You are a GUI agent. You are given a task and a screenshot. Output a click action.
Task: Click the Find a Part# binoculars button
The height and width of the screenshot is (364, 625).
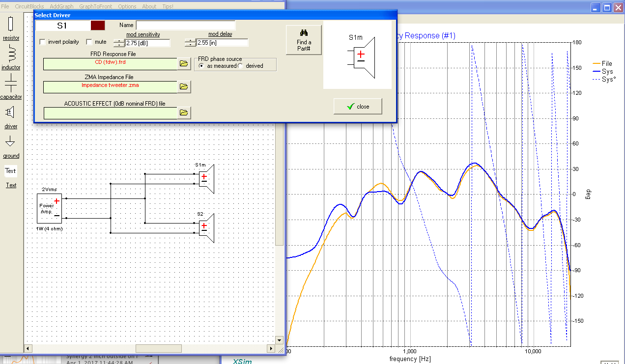[x=304, y=40]
